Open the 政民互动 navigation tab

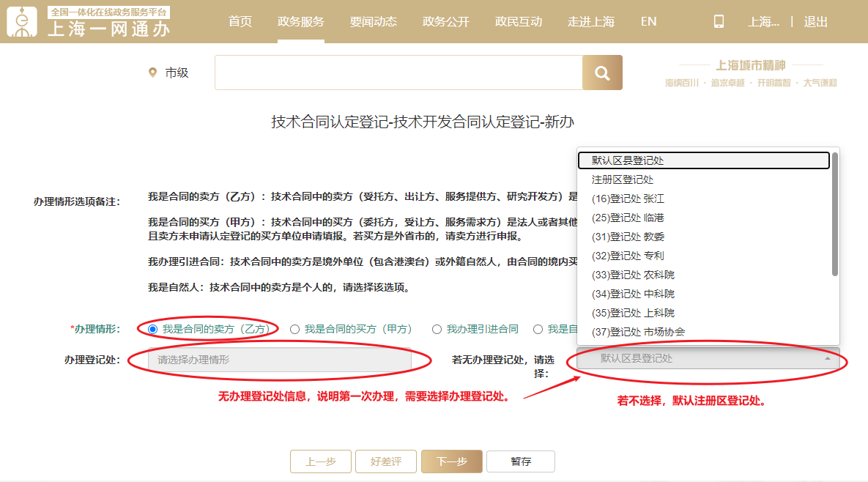[x=519, y=22]
